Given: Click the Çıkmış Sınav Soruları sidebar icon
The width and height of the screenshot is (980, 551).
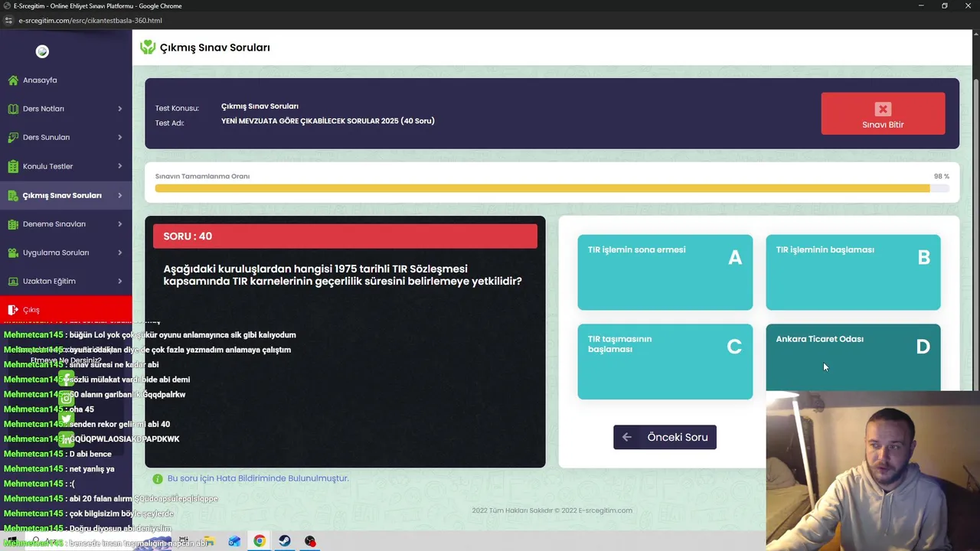Looking at the screenshot, I should click(13, 195).
